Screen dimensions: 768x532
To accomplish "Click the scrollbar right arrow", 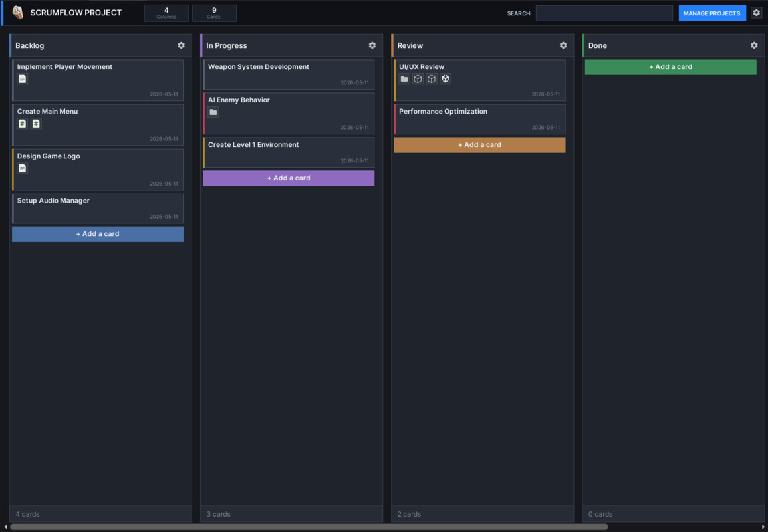I will [763, 527].
